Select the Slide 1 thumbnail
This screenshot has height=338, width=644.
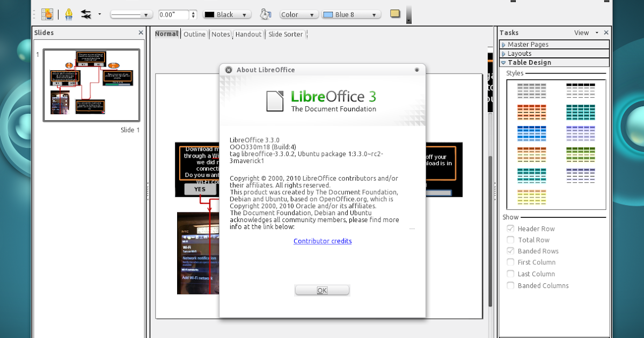pos(91,85)
